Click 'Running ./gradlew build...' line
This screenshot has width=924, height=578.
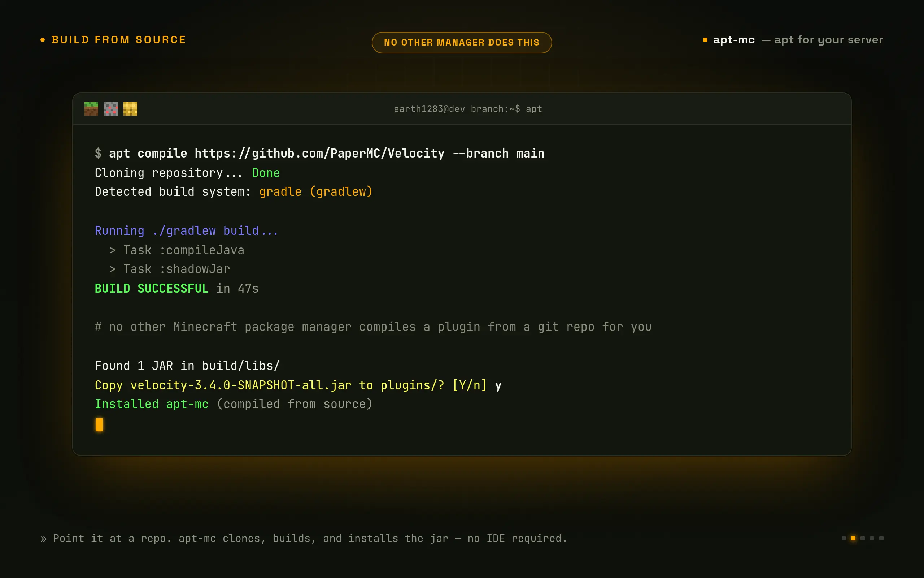tap(186, 230)
